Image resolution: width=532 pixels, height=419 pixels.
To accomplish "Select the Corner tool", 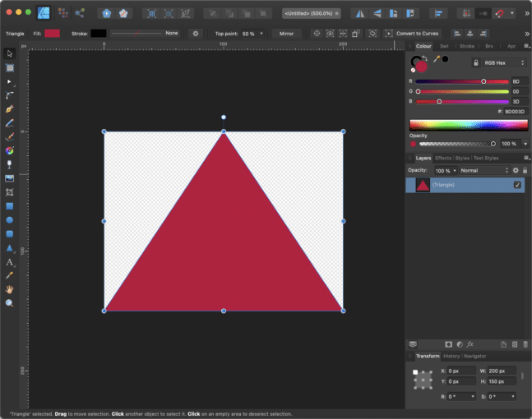I will coord(10,95).
